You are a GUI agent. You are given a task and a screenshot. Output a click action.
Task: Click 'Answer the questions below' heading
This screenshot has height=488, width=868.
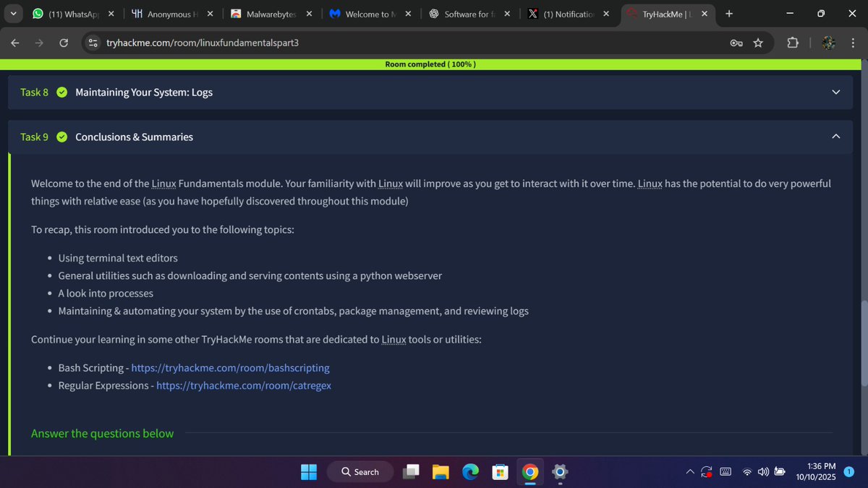(x=102, y=433)
